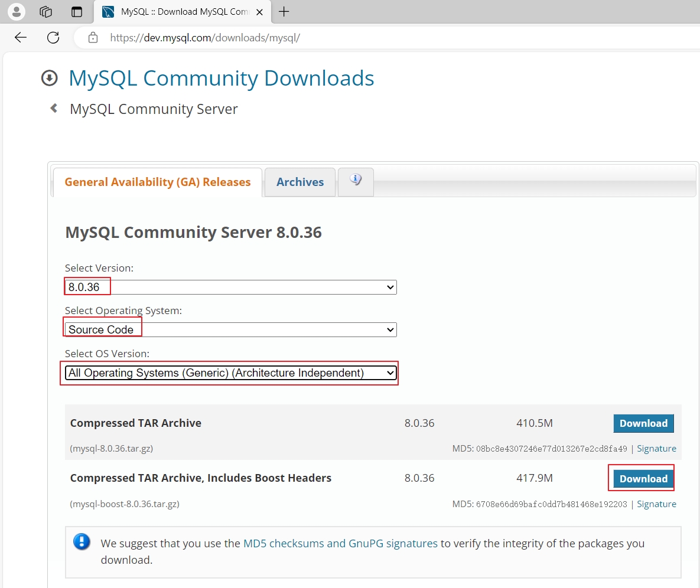Open the Select OS Version dropdown
The height and width of the screenshot is (588, 700).
point(231,373)
